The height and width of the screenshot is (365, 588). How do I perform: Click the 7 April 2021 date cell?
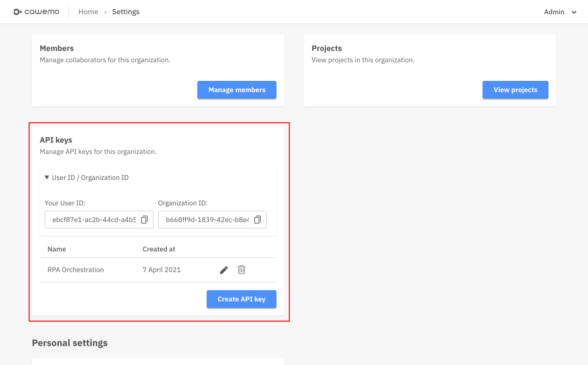coord(162,270)
